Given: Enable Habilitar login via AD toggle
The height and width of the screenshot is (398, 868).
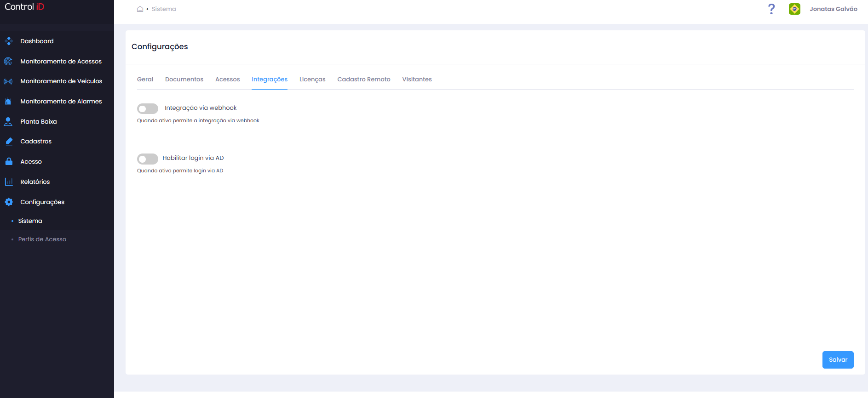Looking at the screenshot, I should [148, 159].
